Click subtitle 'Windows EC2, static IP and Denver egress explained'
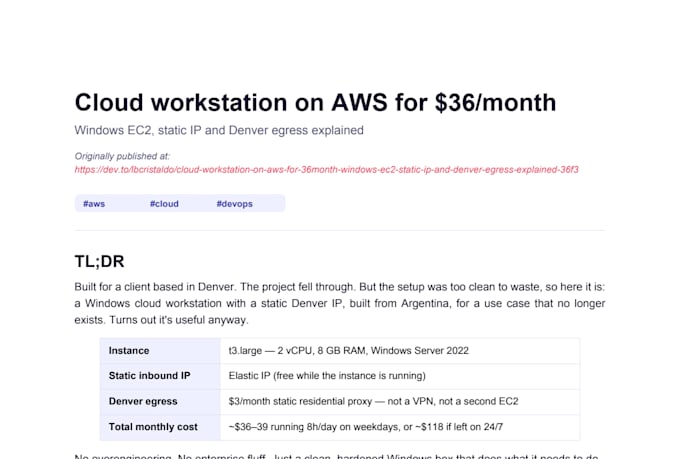 coord(219,131)
